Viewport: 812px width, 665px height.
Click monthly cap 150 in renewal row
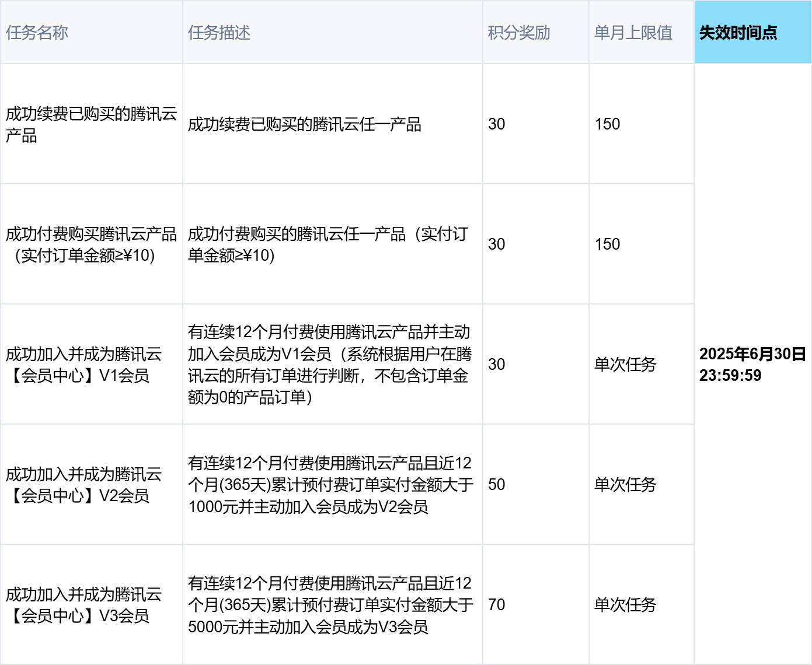tap(607, 124)
